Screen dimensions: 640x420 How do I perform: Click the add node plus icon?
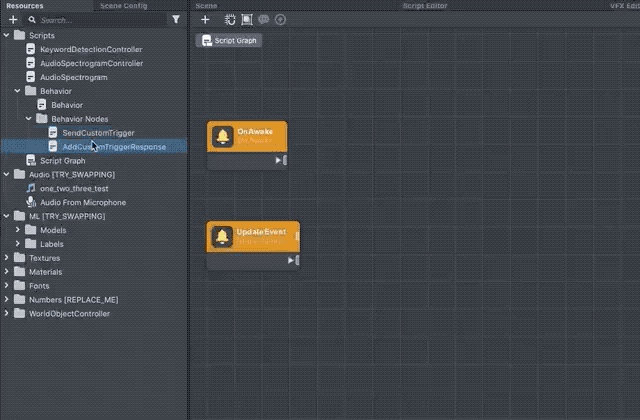point(205,19)
